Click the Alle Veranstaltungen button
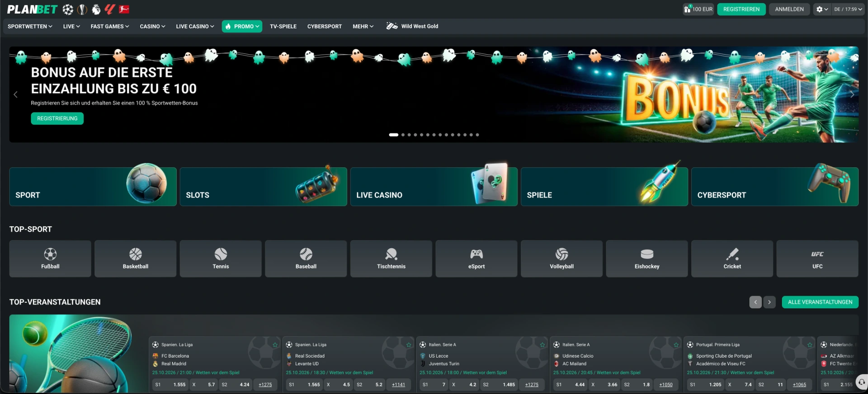The height and width of the screenshot is (394, 868). tap(820, 302)
